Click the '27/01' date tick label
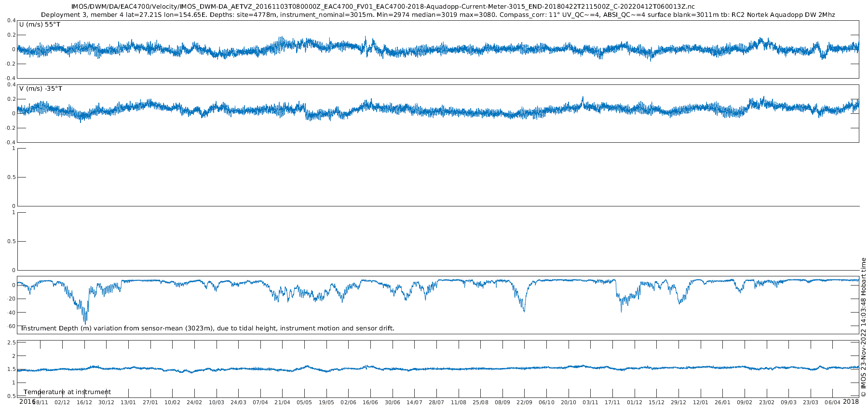Viewport: 868px width, 410px height. tap(150, 403)
